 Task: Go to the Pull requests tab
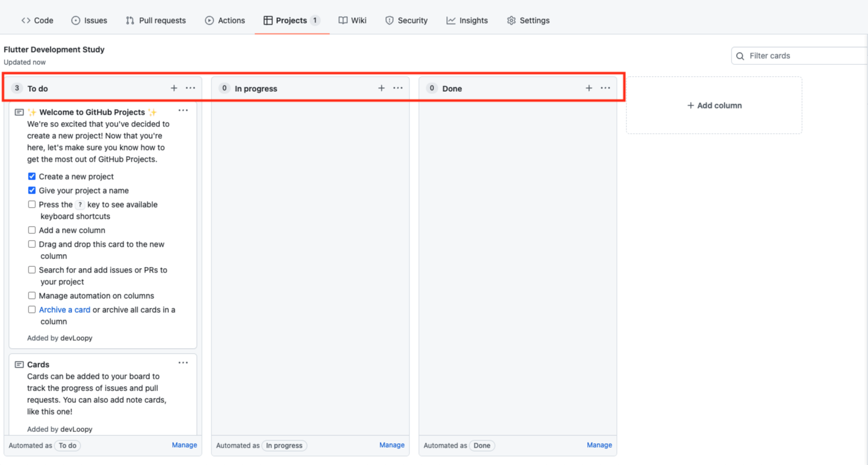pos(155,20)
